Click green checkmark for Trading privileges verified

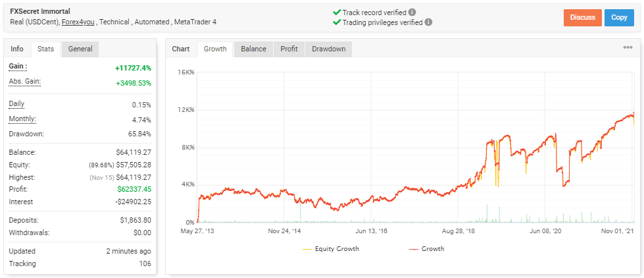click(336, 22)
